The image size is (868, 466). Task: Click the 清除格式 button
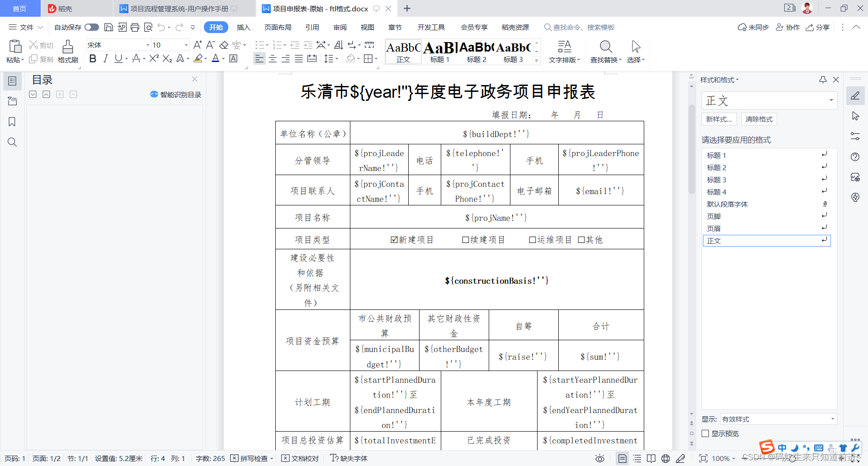[759, 119]
